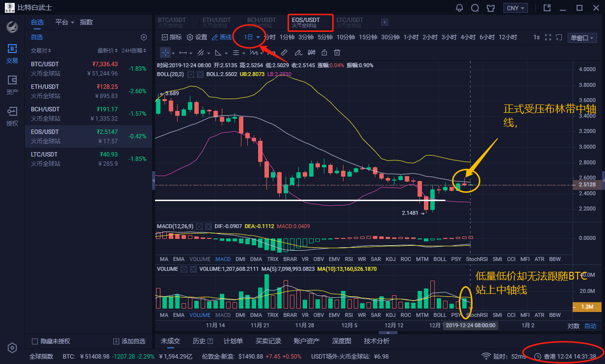Select the parallel channel drawing tool
Screen dimensions: 605x364
pos(200,52)
